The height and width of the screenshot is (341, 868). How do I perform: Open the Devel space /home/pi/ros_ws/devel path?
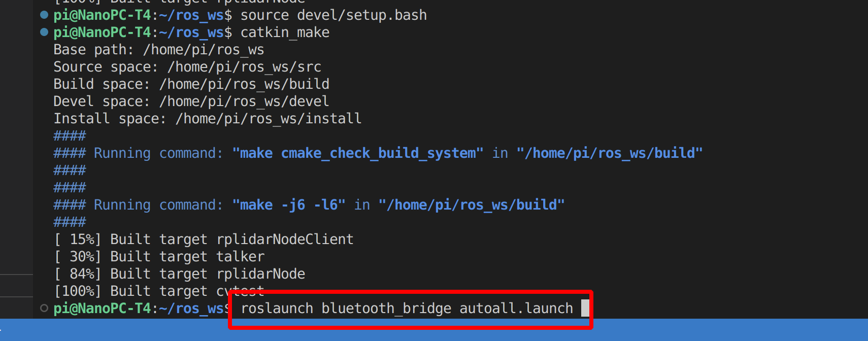(244, 101)
